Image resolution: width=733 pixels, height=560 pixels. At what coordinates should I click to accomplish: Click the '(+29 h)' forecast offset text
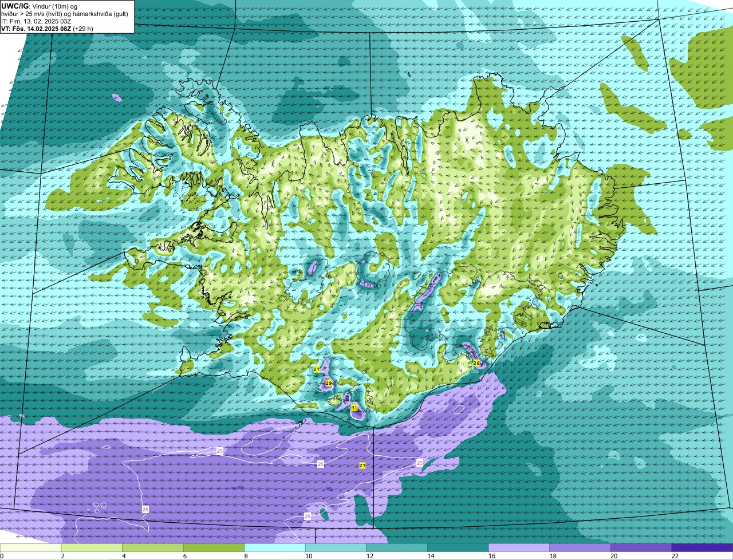tap(83, 28)
